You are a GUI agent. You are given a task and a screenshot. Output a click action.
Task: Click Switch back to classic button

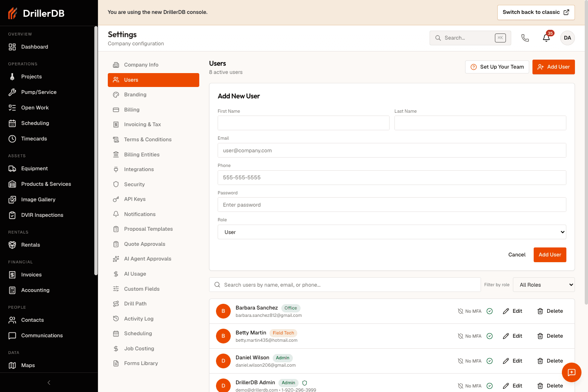pyautogui.click(x=536, y=12)
